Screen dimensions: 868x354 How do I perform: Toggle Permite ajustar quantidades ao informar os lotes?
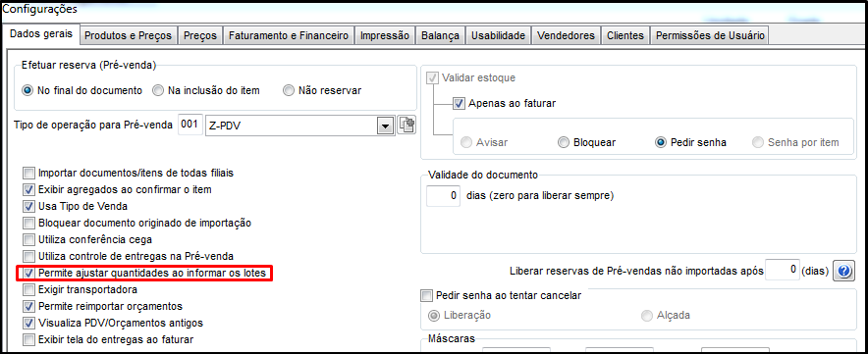(28, 274)
